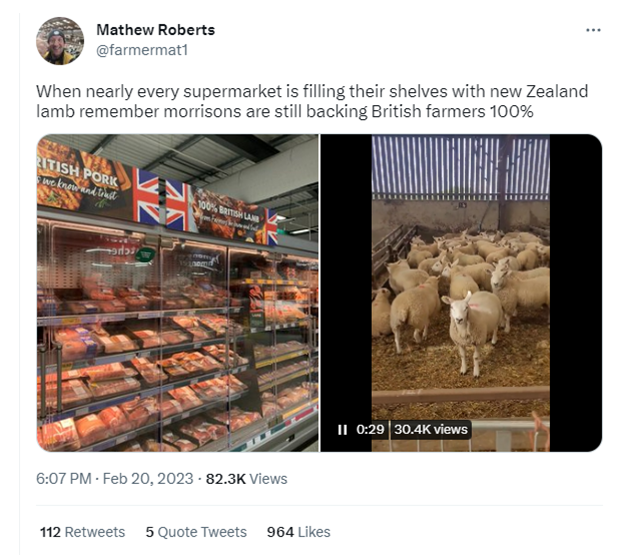Pause the sheep video

click(342, 429)
